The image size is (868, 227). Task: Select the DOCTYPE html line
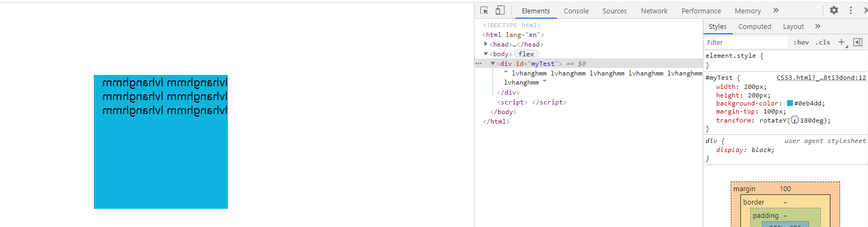click(x=511, y=25)
